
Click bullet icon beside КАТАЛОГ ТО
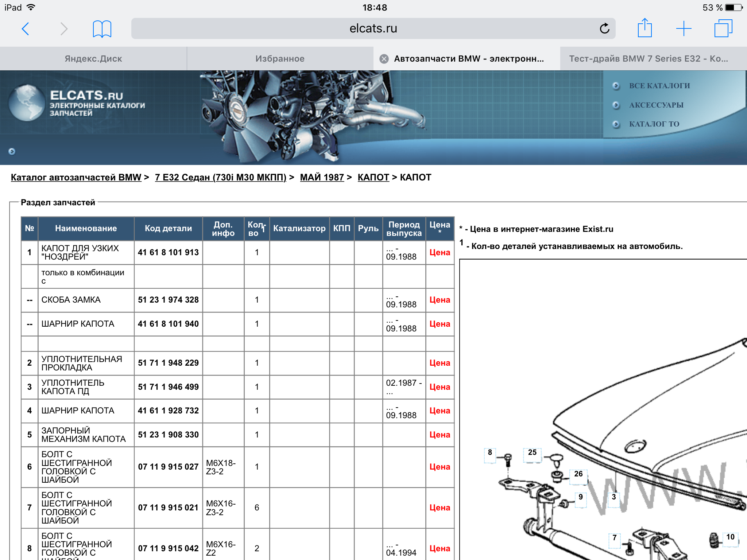[x=616, y=124]
